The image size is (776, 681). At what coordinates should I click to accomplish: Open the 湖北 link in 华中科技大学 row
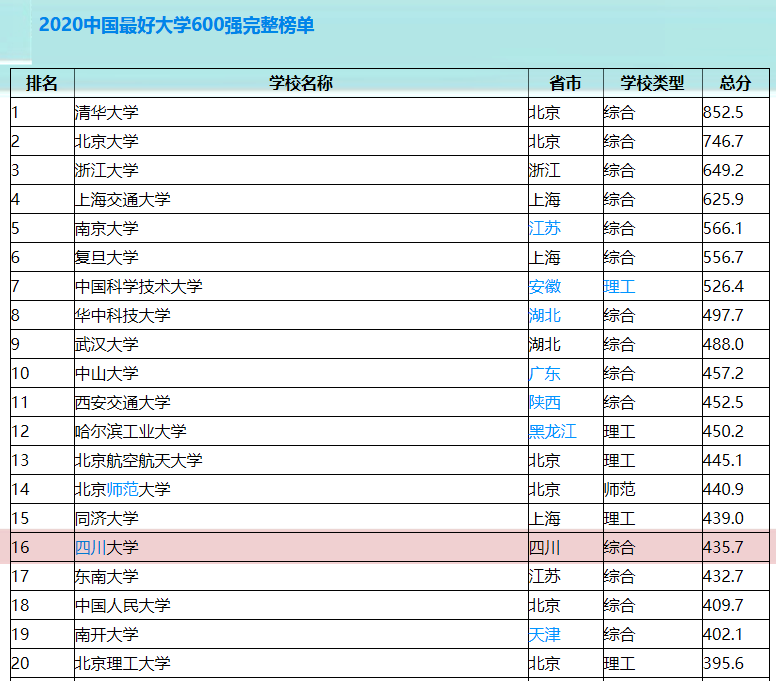point(544,316)
